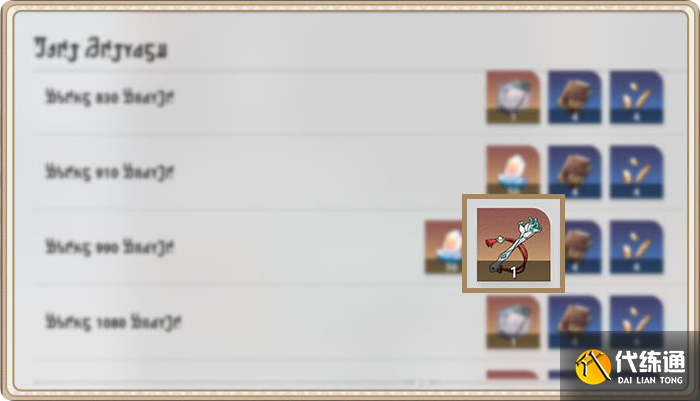Select the red card item in first reward row

(x=513, y=97)
